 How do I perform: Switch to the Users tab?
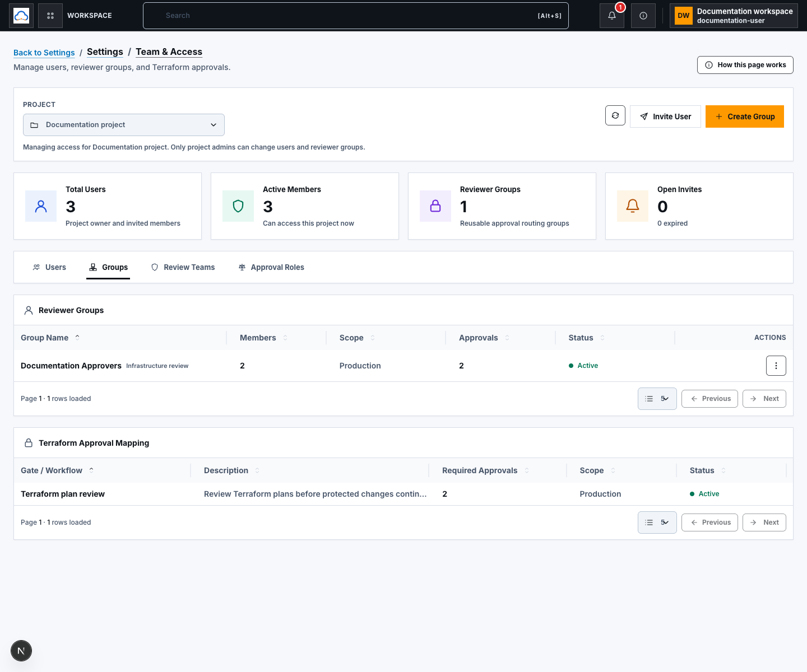coord(49,267)
